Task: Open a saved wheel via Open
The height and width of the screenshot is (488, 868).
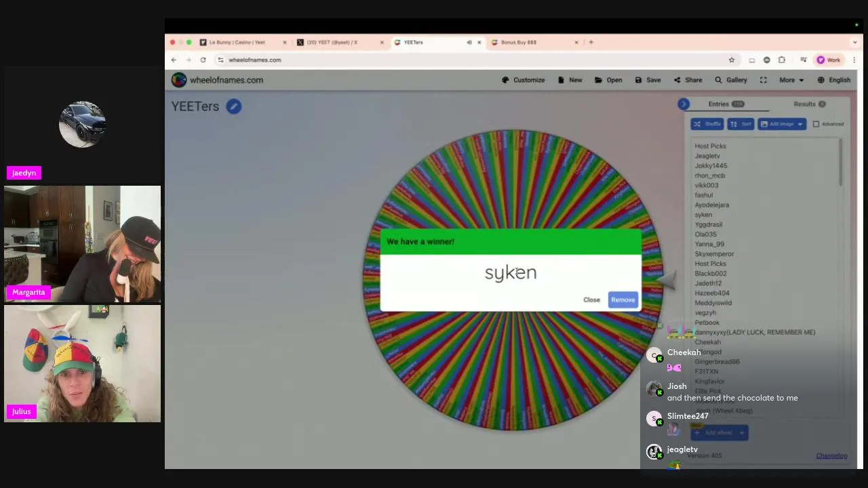Action: tap(608, 80)
